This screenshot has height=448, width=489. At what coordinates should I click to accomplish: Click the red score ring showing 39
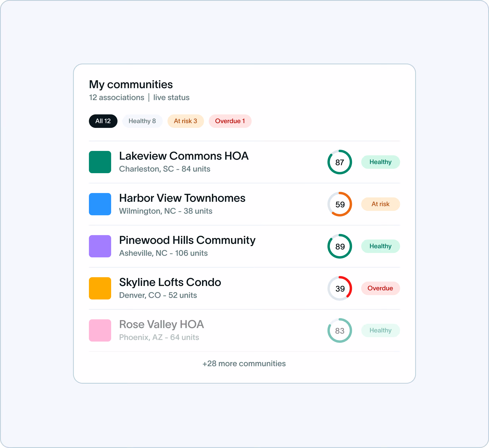pos(340,288)
